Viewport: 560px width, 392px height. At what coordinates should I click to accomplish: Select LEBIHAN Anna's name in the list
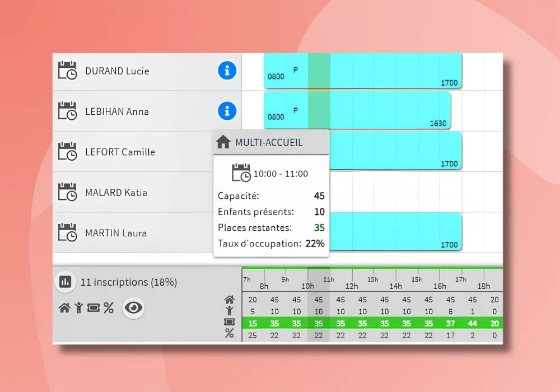[x=116, y=111]
